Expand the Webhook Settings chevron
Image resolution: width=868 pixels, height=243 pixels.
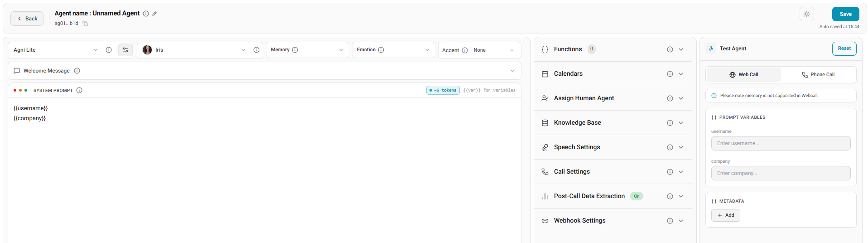point(681,221)
